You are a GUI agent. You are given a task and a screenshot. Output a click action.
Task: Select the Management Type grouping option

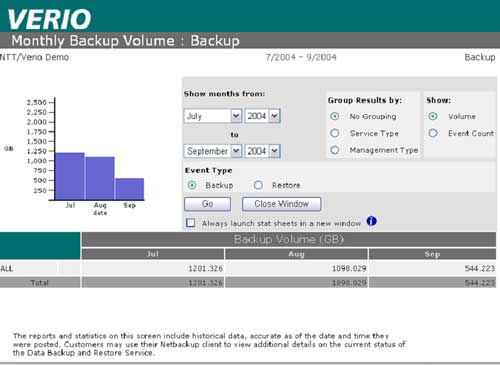pyautogui.click(x=334, y=150)
